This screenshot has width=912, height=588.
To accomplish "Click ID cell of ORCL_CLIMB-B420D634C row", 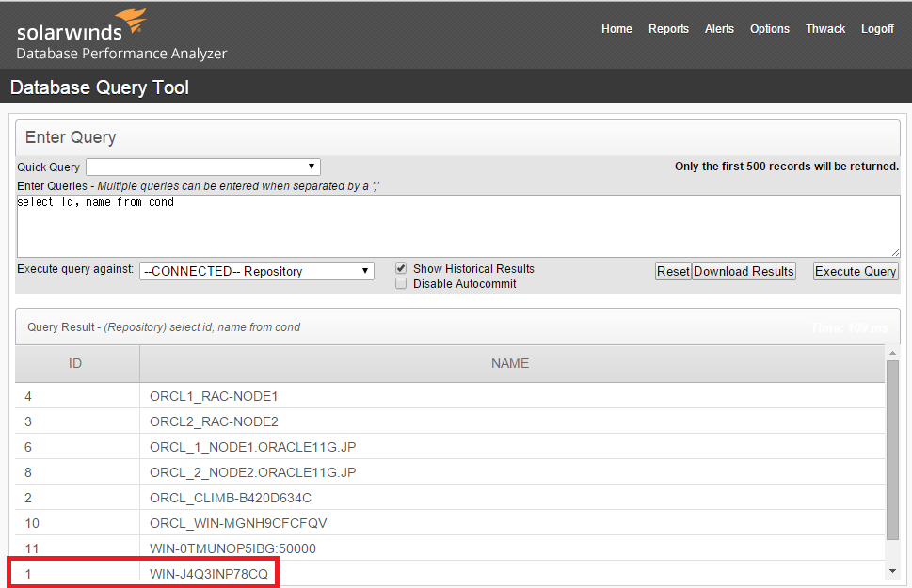I will pos(77,498).
